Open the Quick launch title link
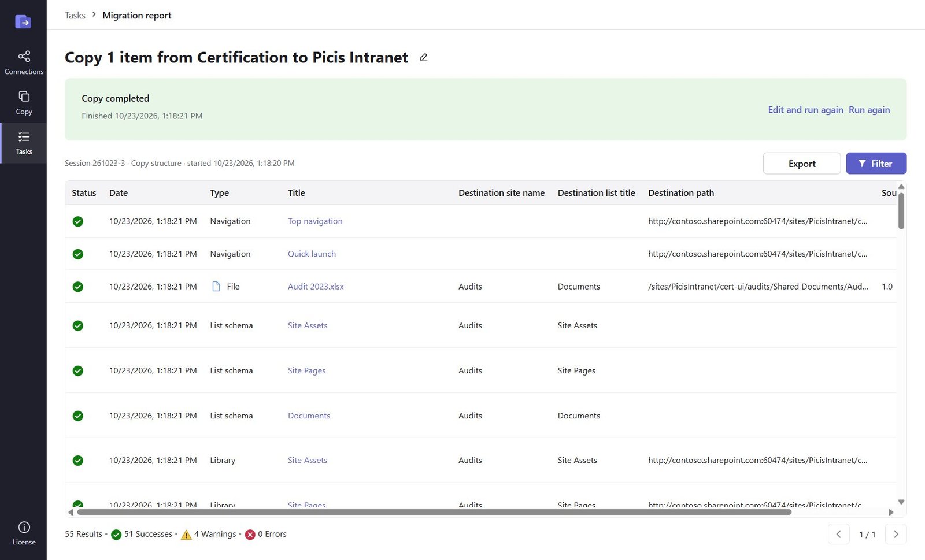The image size is (925, 560). click(312, 254)
